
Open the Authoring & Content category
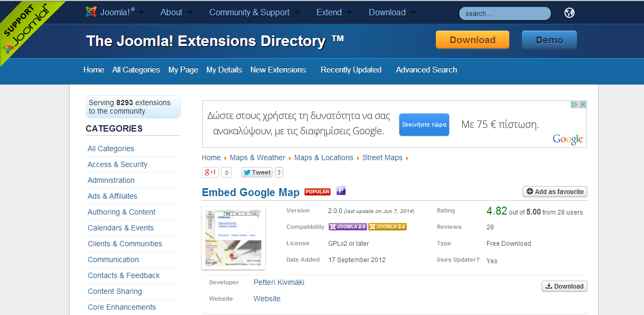pyautogui.click(x=122, y=212)
